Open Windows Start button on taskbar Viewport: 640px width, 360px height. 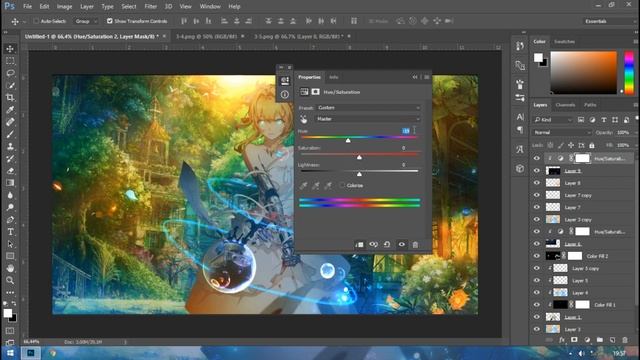(x=10, y=353)
